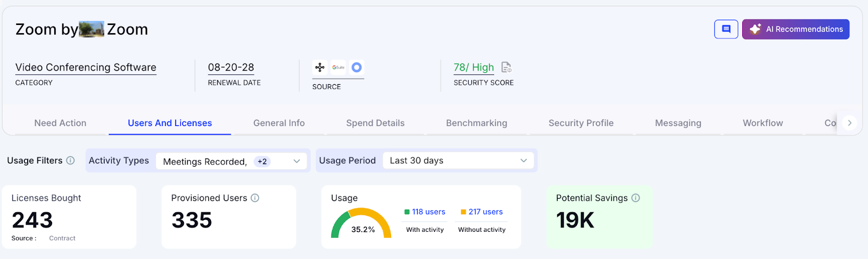Switch to the Need Action tab
868x259 pixels.
coord(60,123)
